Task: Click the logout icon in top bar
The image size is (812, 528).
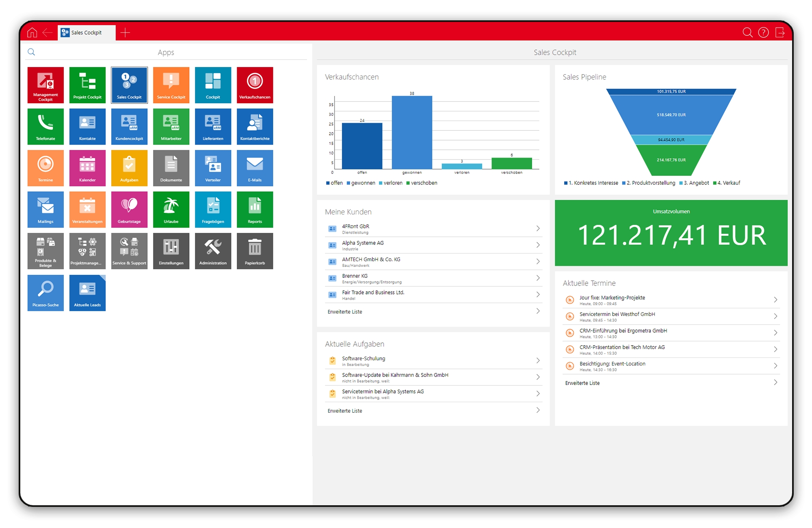Action: 780,32
